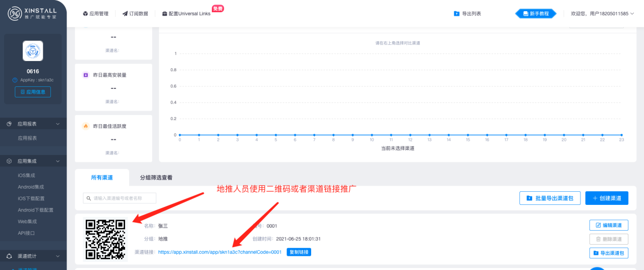Click the 批量导出渠道包 button

pyautogui.click(x=550, y=198)
